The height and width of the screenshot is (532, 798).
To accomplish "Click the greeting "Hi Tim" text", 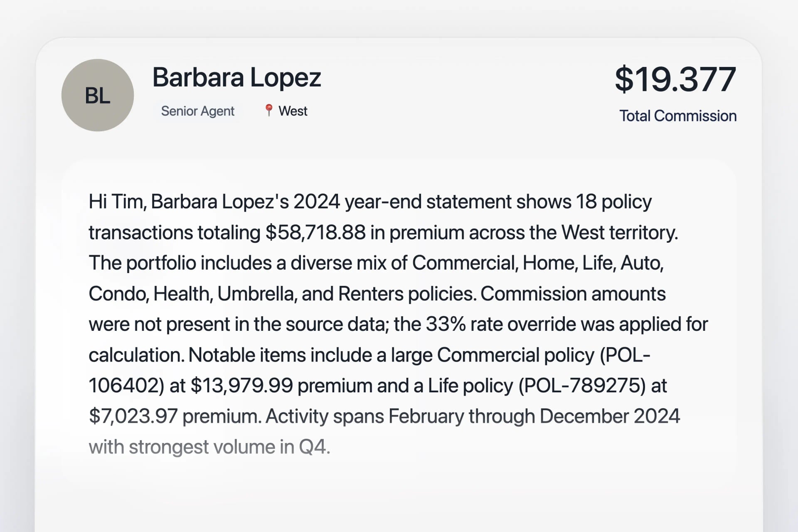I will click(116, 202).
